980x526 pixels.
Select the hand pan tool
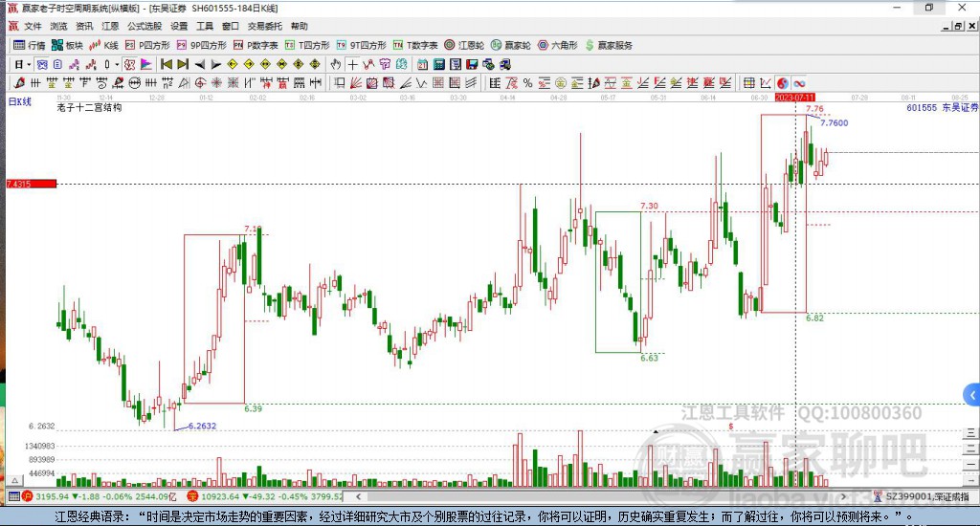click(x=336, y=64)
